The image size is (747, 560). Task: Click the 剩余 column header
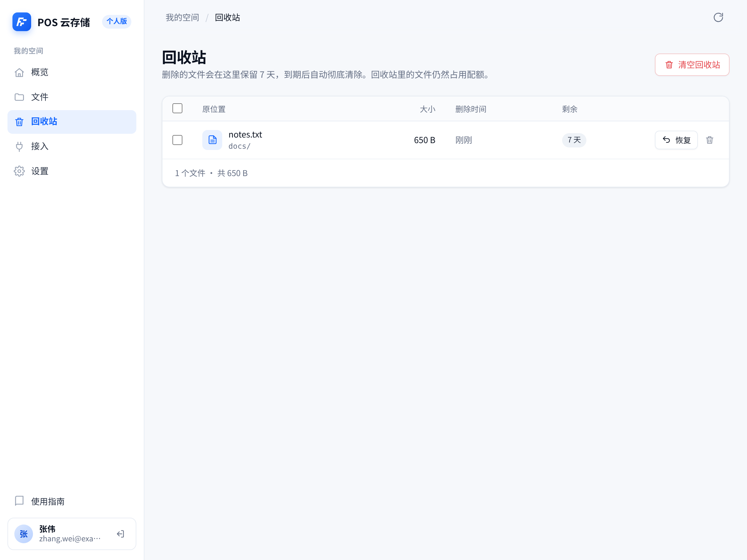tap(570, 109)
